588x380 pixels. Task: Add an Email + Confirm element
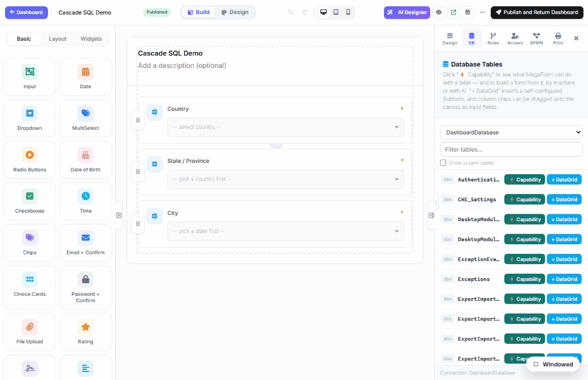85,243
